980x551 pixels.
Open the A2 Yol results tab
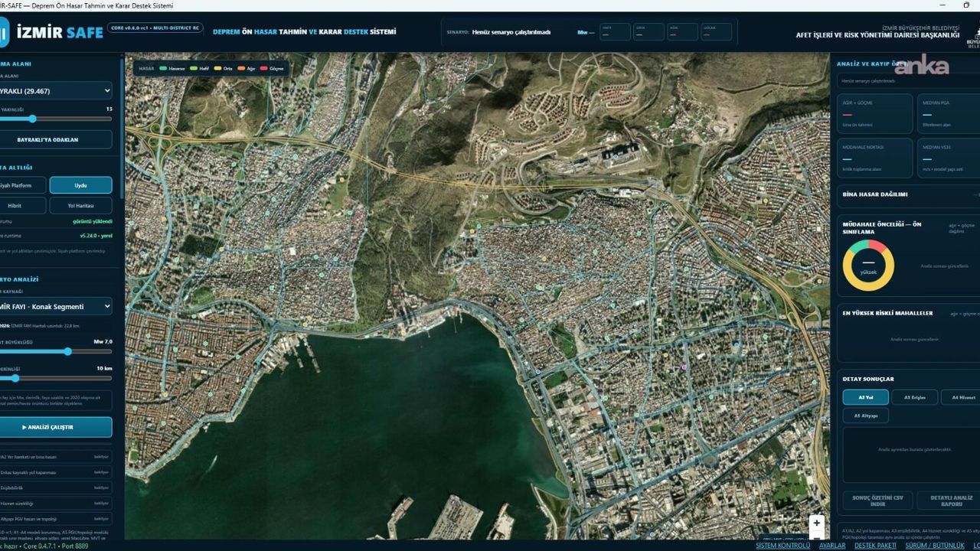coord(865,397)
